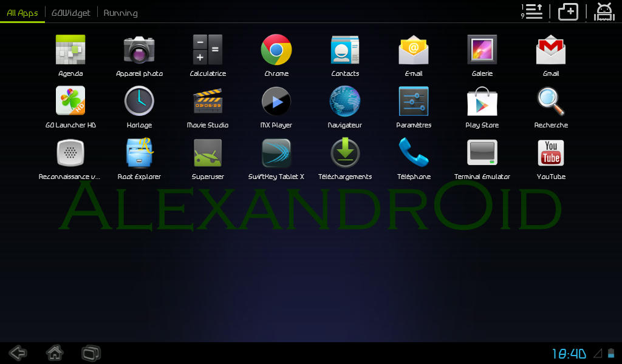
Task: Tap the recent apps button
Action: [x=91, y=353]
